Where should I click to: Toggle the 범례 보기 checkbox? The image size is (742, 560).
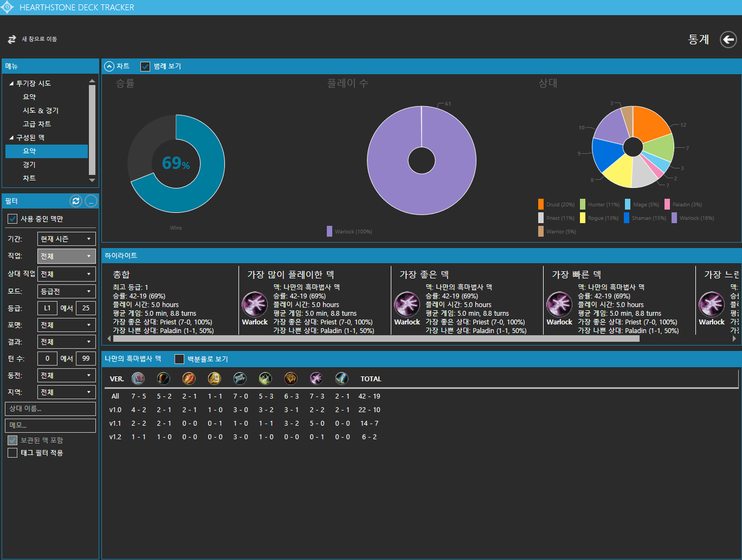click(145, 67)
